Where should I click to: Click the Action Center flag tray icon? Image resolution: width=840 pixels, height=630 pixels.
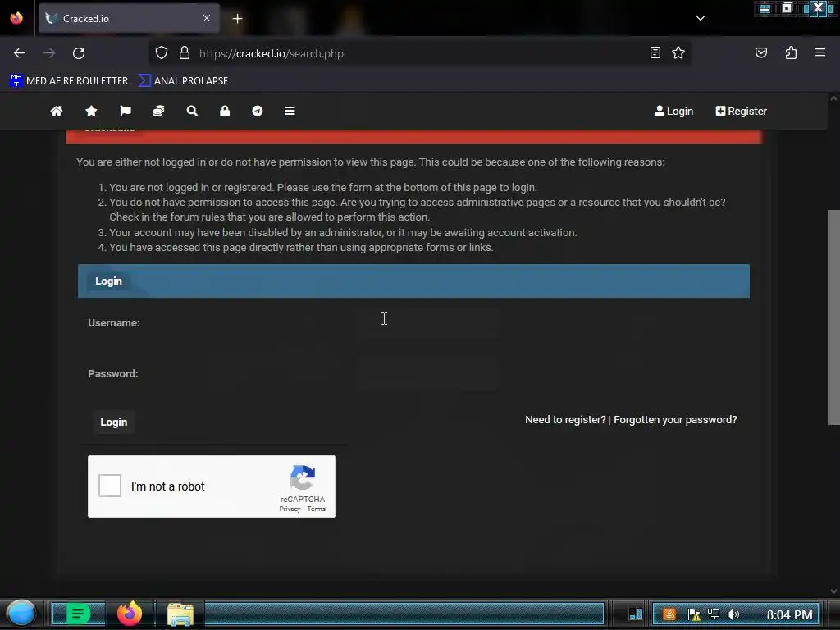click(x=694, y=614)
